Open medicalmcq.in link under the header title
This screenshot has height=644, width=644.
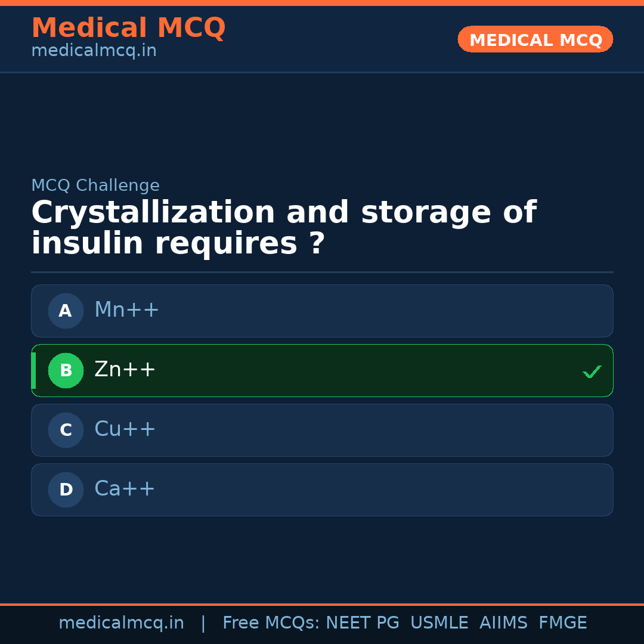click(x=94, y=51)
